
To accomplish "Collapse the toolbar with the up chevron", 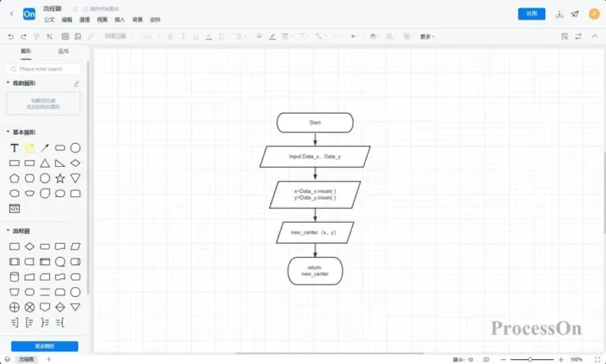I will click(x=595, y=36).
